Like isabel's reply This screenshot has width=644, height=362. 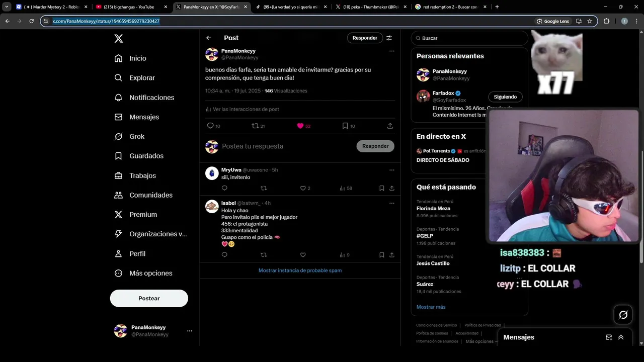tap(303, 255)
